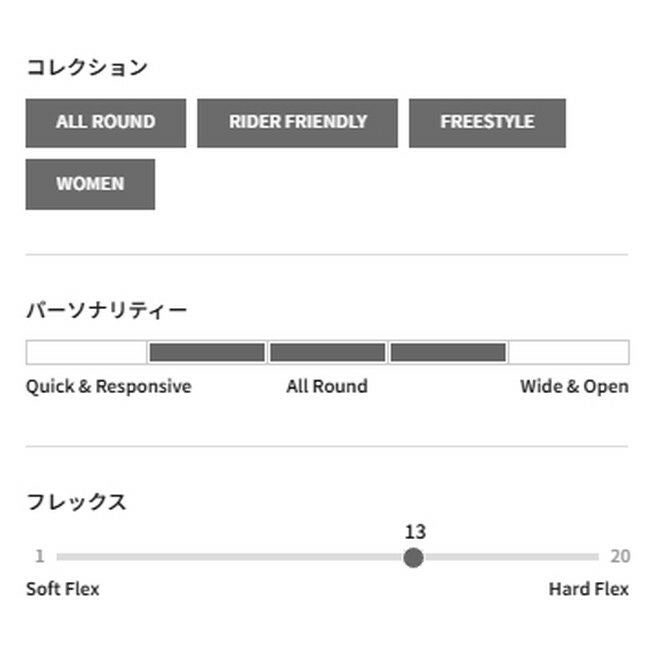Click the Soft Flex label
Image resolution: width=650 pixels, height=650 pixels.
point(63,588)
